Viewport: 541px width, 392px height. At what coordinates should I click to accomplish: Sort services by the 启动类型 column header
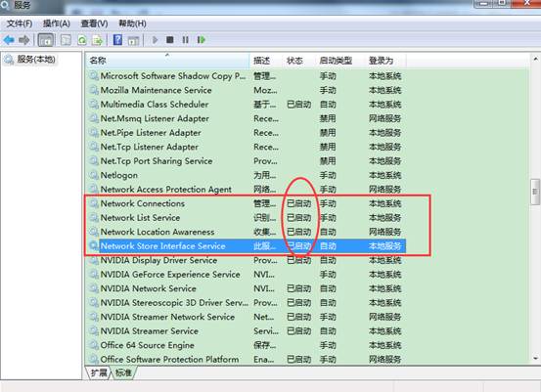pyautogui.click(x=337, y=61)
